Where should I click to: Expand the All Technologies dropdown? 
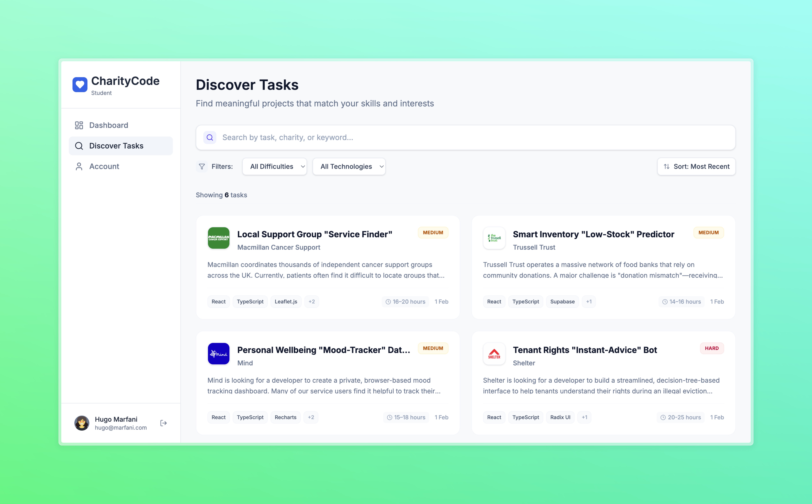click(x=349, y=166)
